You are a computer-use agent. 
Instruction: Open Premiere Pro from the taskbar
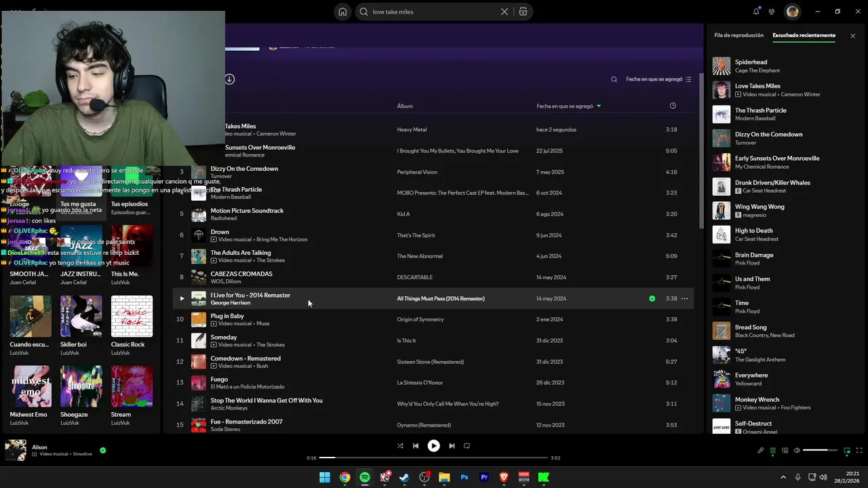tap(484, 477)
